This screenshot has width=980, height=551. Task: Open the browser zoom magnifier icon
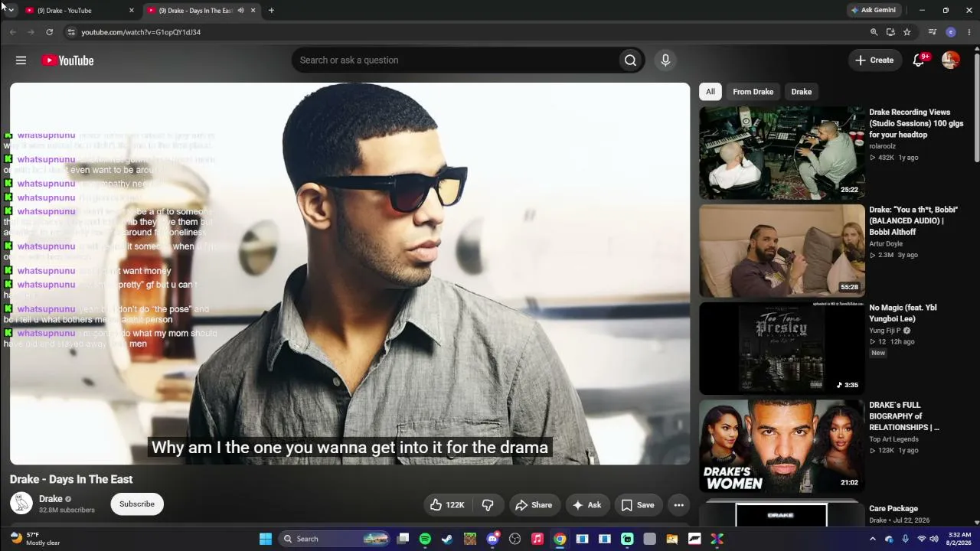coord(874,32)
